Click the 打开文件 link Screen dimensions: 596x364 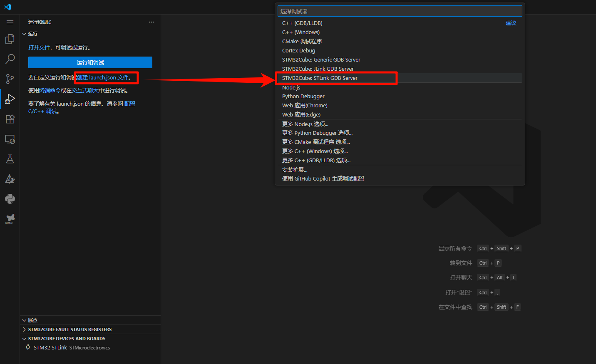pyautogui.click(x=39, y=47)
